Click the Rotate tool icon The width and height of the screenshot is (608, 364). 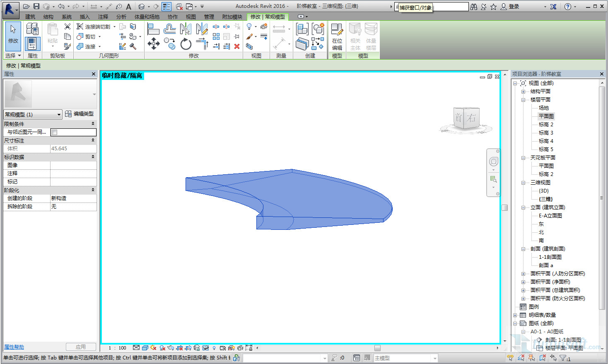[186, 44]
